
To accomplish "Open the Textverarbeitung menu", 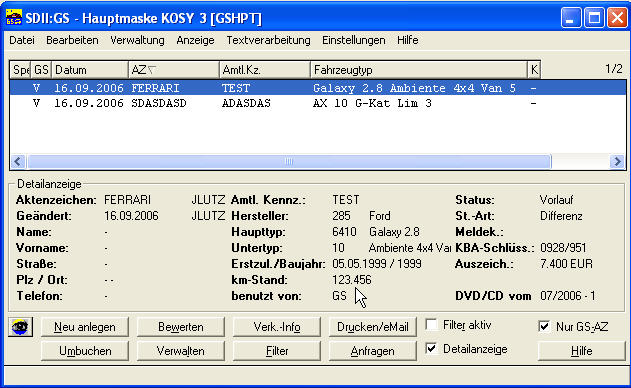I will pos(268,40).
